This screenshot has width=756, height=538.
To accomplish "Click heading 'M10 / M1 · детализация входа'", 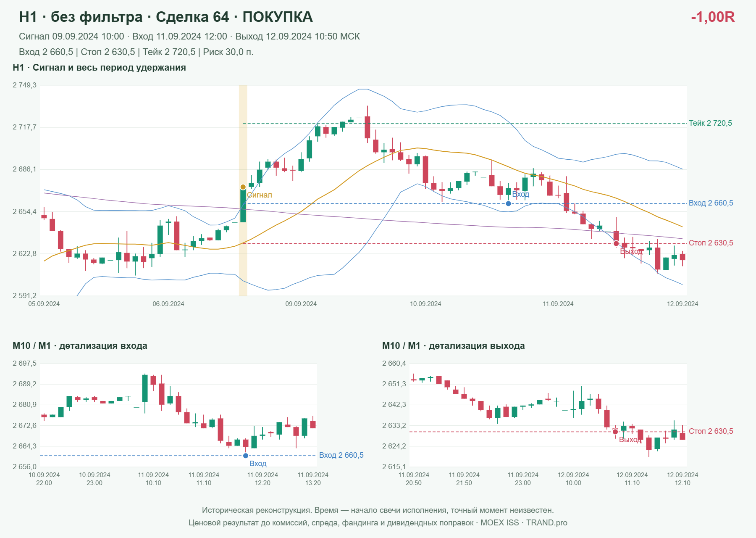I will click(80, 346).
